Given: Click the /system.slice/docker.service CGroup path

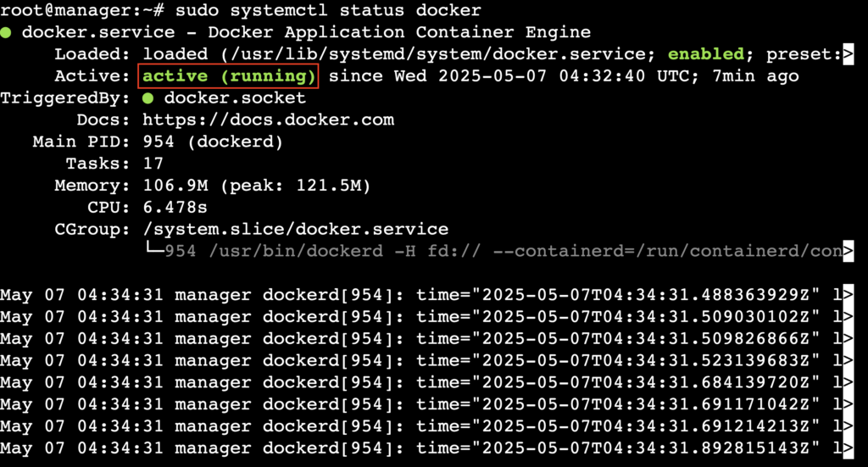Looking at the screenshot, I should (x=295, y=230).
